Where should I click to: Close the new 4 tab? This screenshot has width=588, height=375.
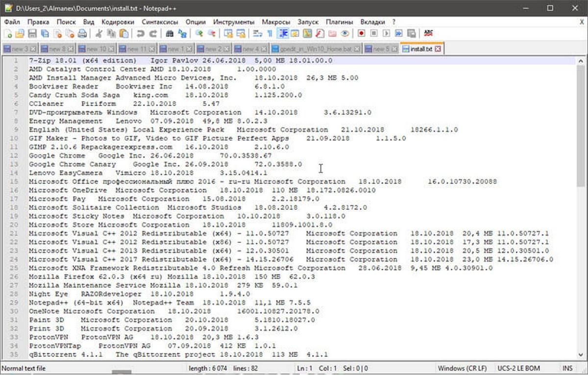tap(263, 49)
